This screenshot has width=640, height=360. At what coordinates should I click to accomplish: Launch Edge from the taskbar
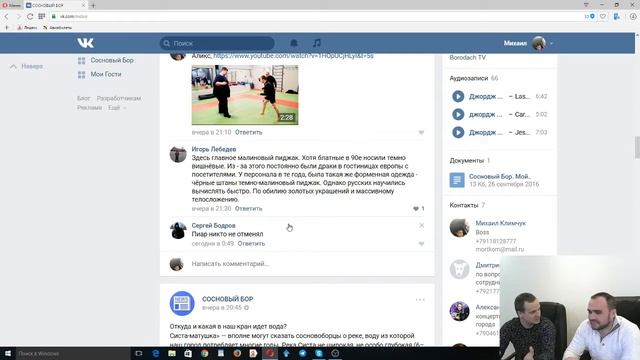tap(156, 353)
